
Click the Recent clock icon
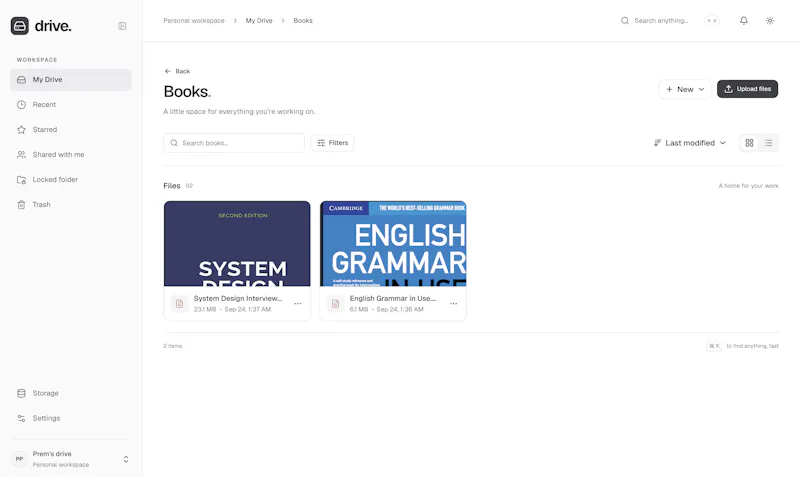point(21,105)
